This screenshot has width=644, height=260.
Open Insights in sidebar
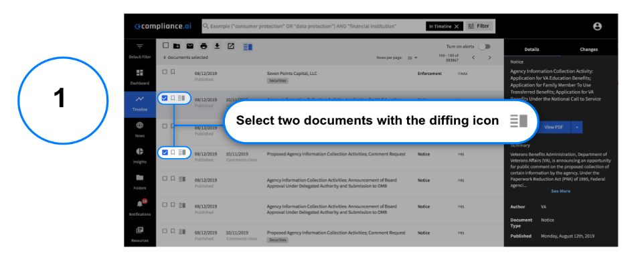140,156
